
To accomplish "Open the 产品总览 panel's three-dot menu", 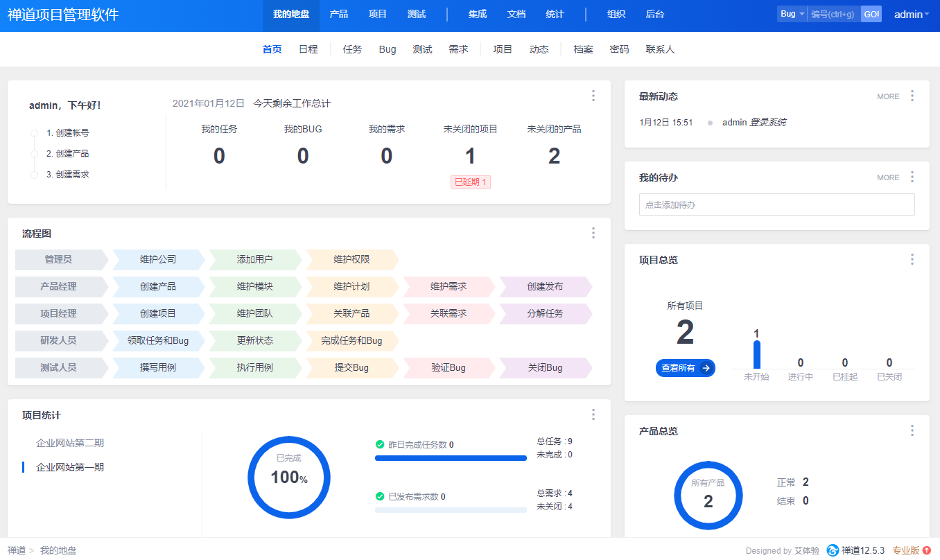I will point(912,430).
